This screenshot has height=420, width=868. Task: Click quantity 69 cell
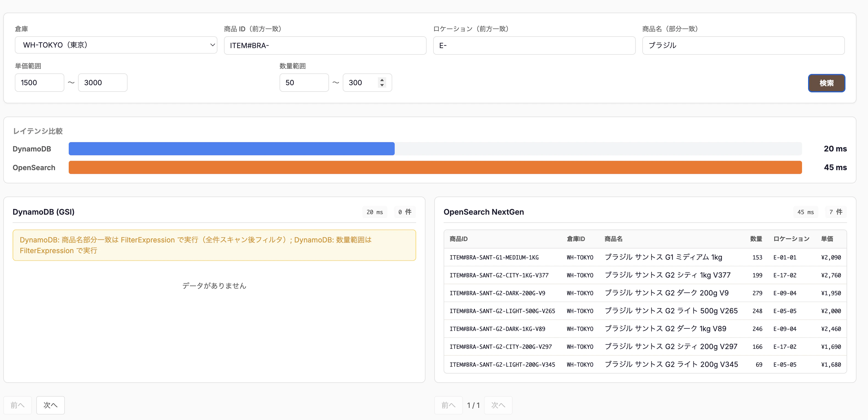click(x=759, y=365)
